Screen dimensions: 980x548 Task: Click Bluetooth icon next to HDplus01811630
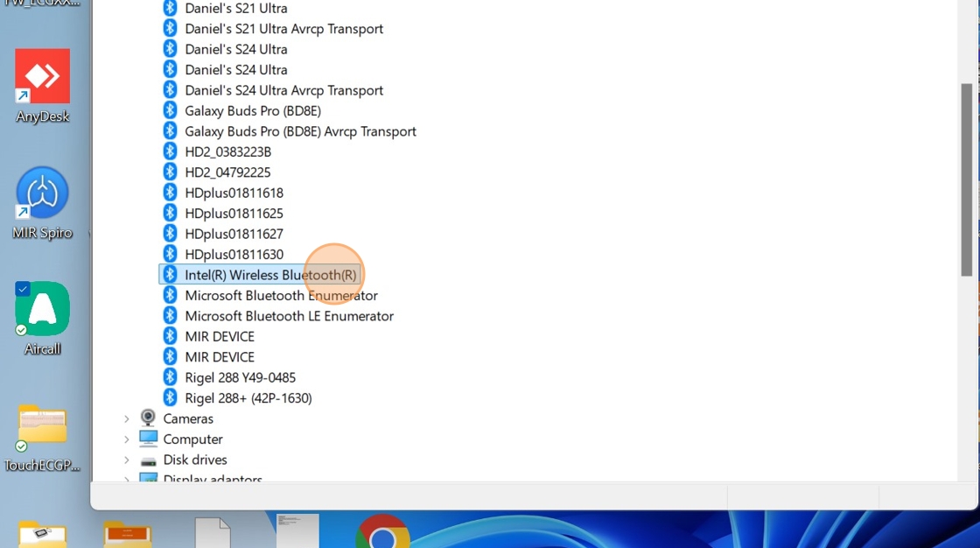(x=170, y=254)
